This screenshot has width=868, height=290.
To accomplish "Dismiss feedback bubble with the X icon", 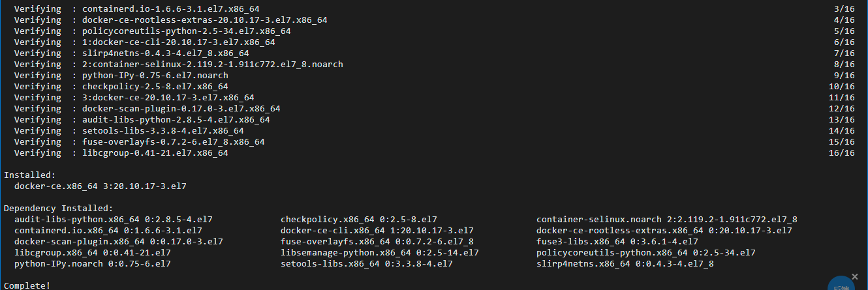I will 855,276.
